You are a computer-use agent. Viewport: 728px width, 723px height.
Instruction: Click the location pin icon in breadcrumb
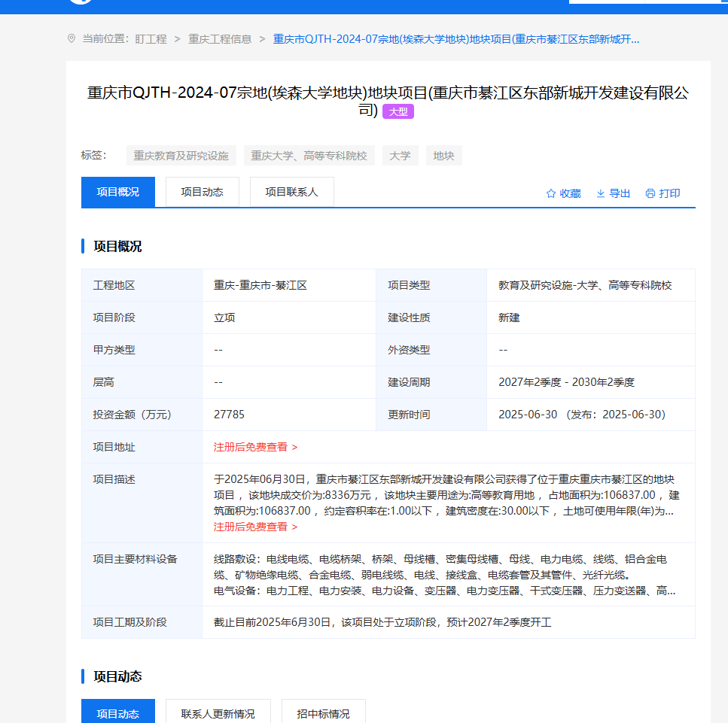[72, 38]
